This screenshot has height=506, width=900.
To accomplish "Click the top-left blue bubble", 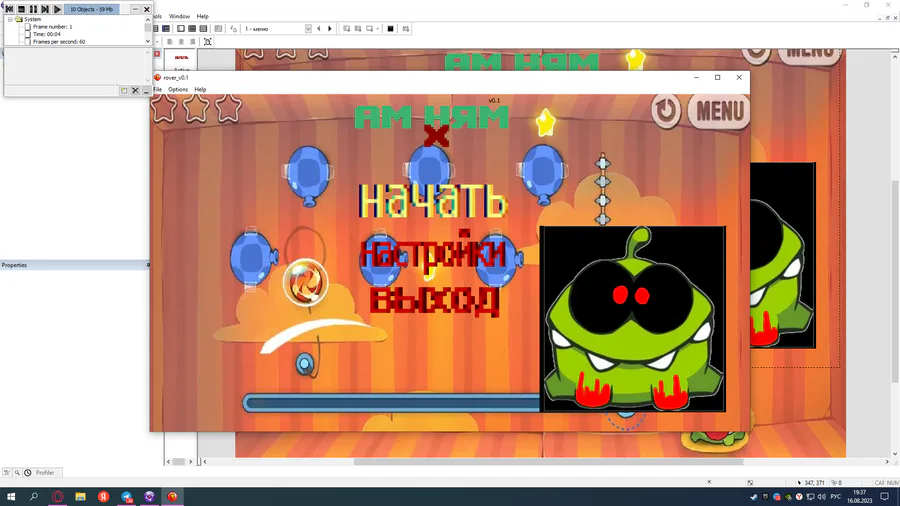I will coord(308,174).
